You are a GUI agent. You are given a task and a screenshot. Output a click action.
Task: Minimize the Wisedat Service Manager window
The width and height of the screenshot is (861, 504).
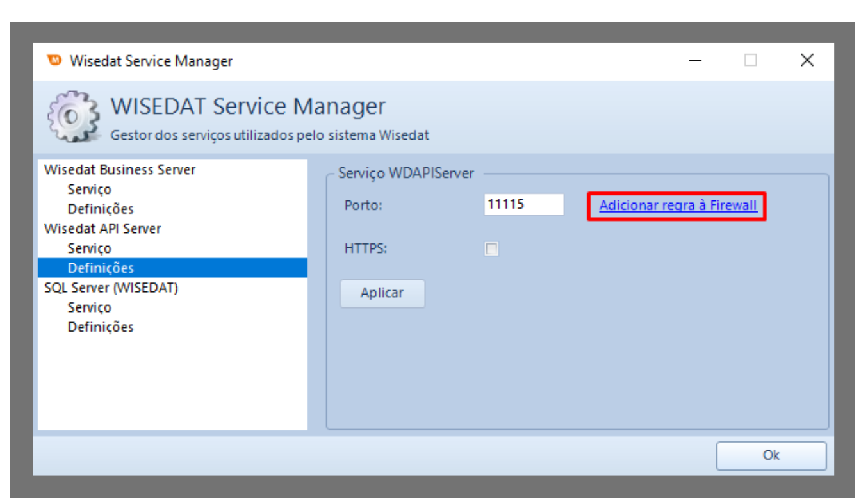click(696, 61)
